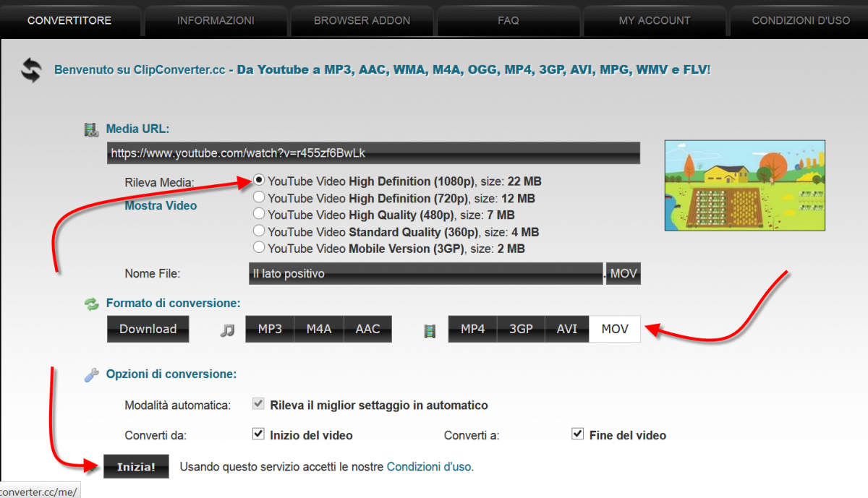The width and height of the screenshot is (868, 498).
Task: Choose MP3 audio format
Action: pyautogui.click(x=270, y=329)
